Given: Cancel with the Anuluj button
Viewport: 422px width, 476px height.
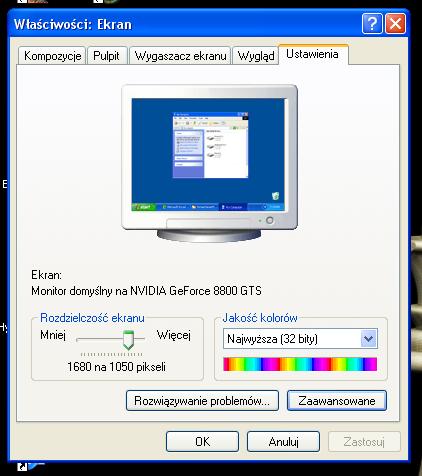Looking at the screenshot, I should [x=283, y=441].
